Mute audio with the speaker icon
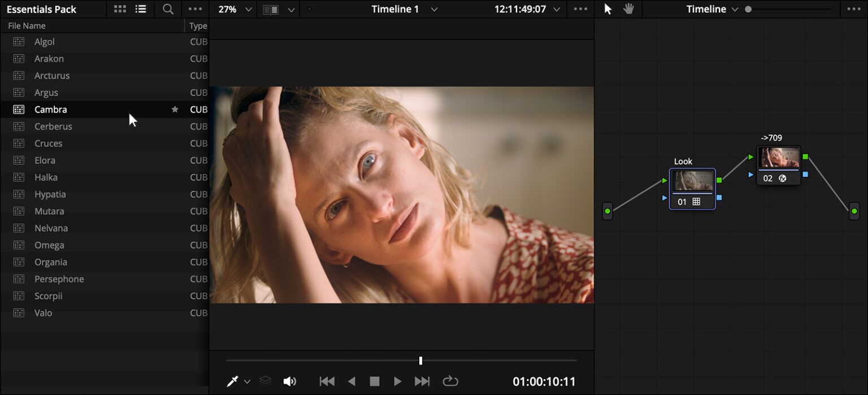The width and height of the screenshot is (868, 395). click(x=290, y=381)
